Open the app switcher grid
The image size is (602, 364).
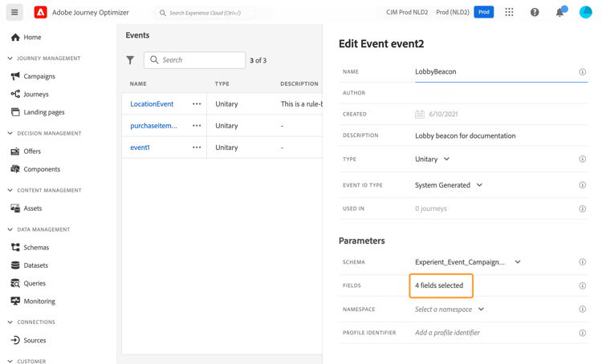[509, 12]
